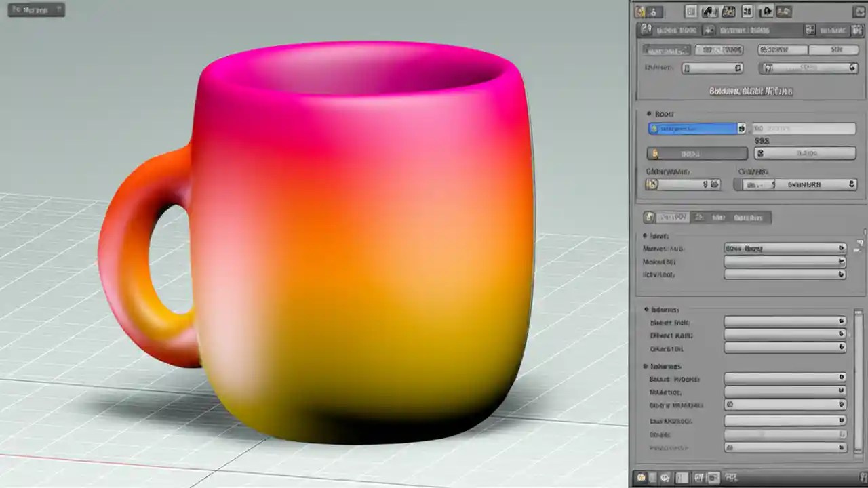Enable the toggle on the Advanced section header
Viewport: 868px width, 488px height.
(645, 310)
